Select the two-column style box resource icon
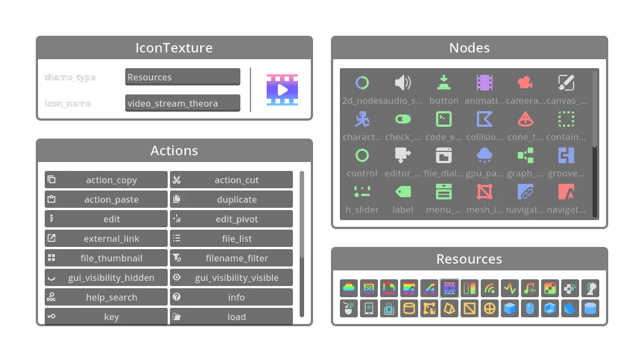Viewport: 644px width, 362px height. [470, 288]
